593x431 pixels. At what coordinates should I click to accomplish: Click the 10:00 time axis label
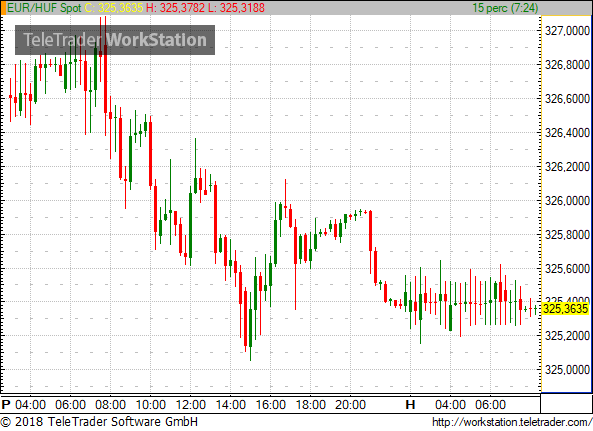[151, 405]
